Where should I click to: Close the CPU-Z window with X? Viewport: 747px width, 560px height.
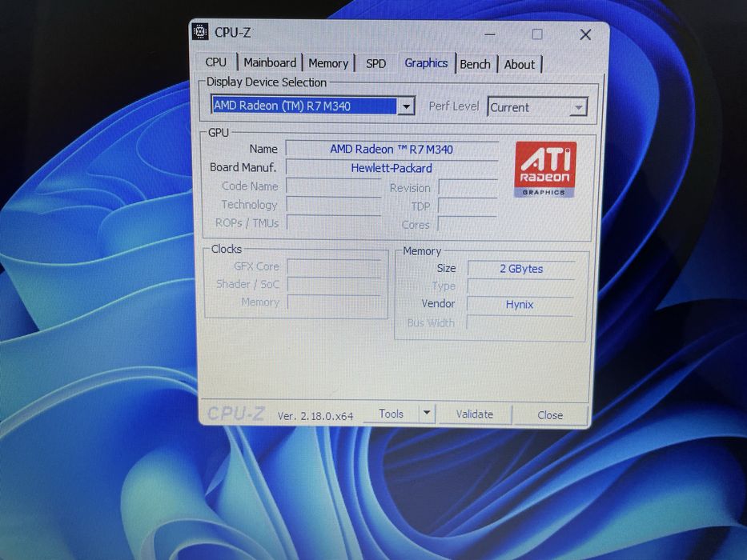pos(585,34)
